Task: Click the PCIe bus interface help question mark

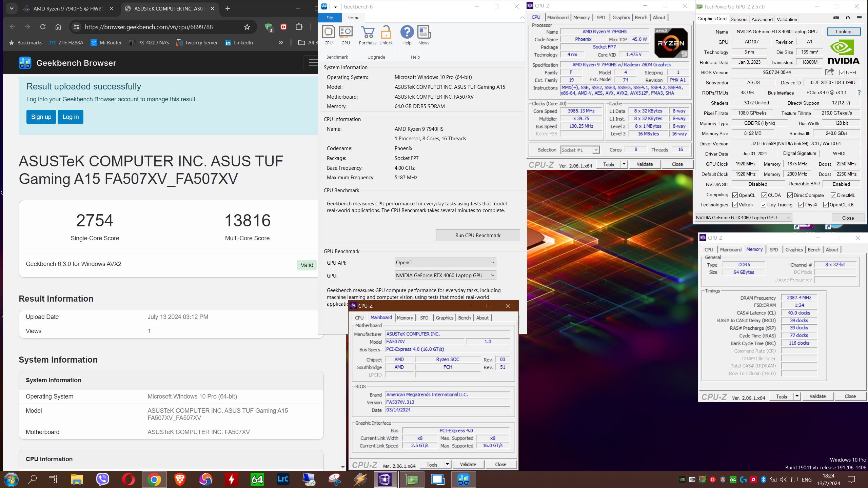Action: 859,93
